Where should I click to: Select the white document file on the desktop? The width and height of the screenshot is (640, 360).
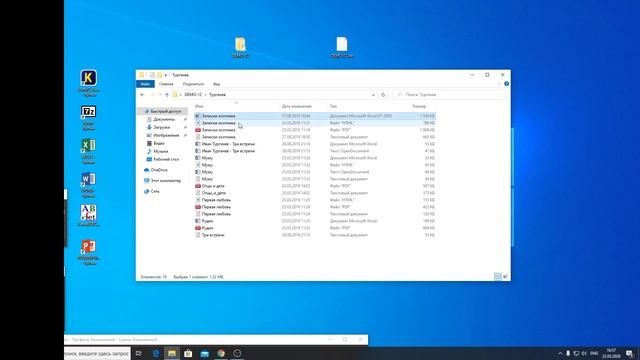tap(342, 44)
